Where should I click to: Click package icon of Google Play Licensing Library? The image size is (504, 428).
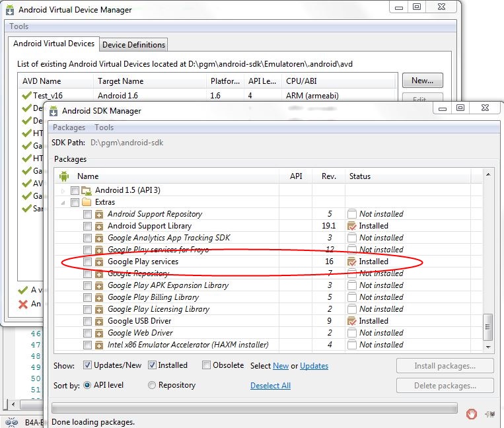(99, 309)
